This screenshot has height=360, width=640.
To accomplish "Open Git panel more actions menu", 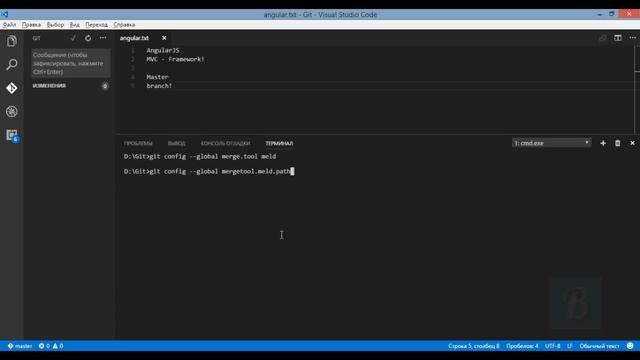I will coord(103,38).
